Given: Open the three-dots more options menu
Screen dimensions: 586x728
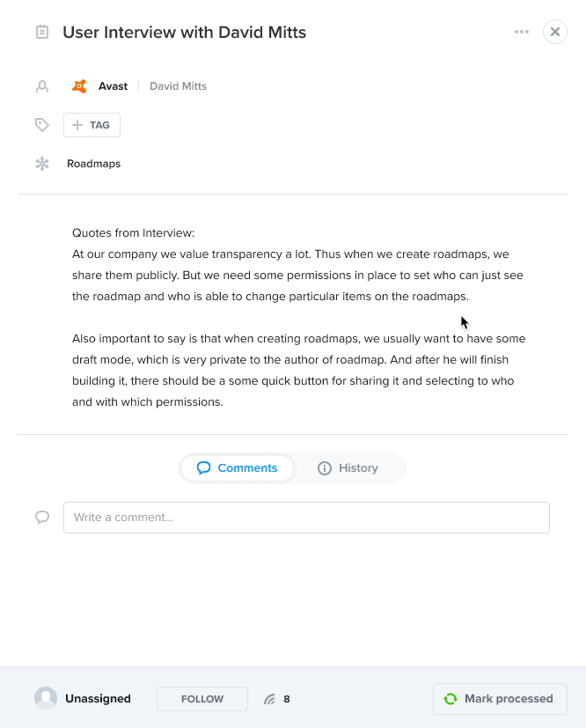Looking at the screenshot, I should 522,32.
